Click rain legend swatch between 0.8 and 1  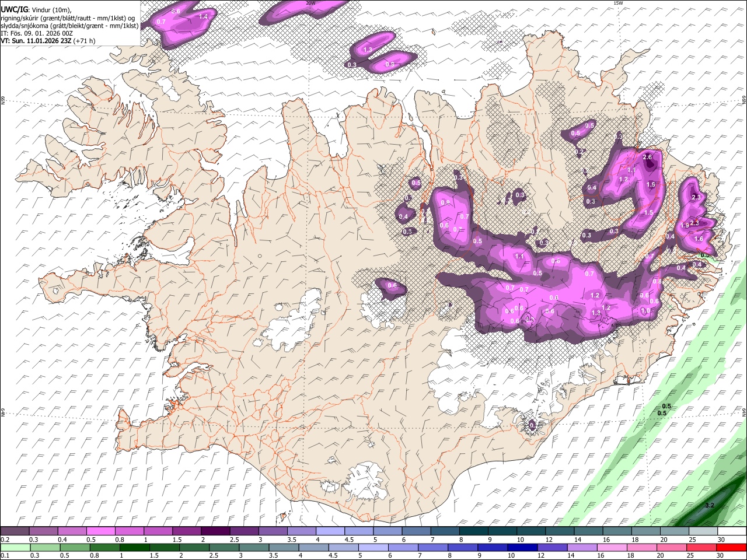click(104, 547)
